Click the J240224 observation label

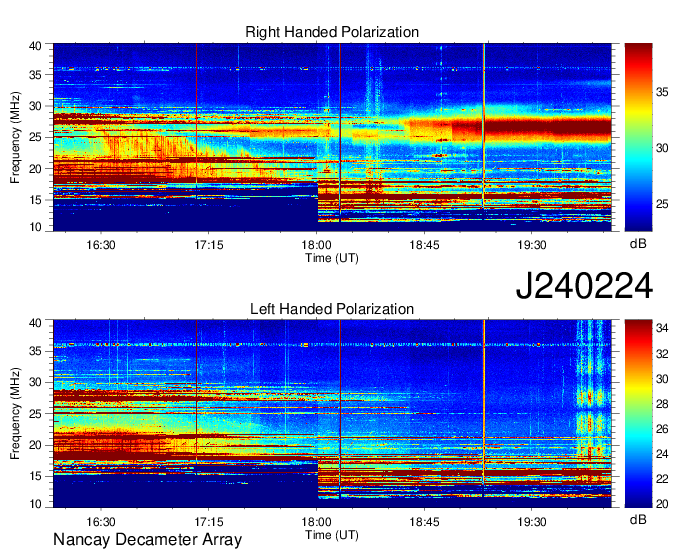(584, 286)
